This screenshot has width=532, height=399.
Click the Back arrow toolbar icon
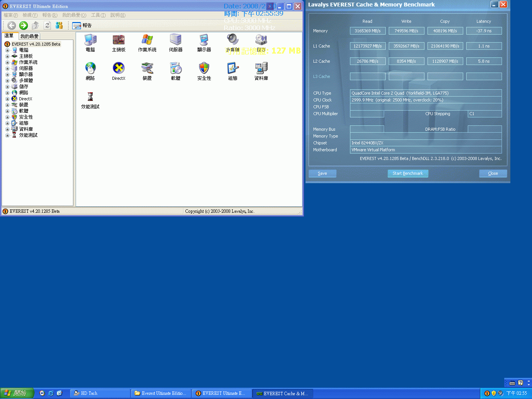pyautogui.click(x=12, y=25)
